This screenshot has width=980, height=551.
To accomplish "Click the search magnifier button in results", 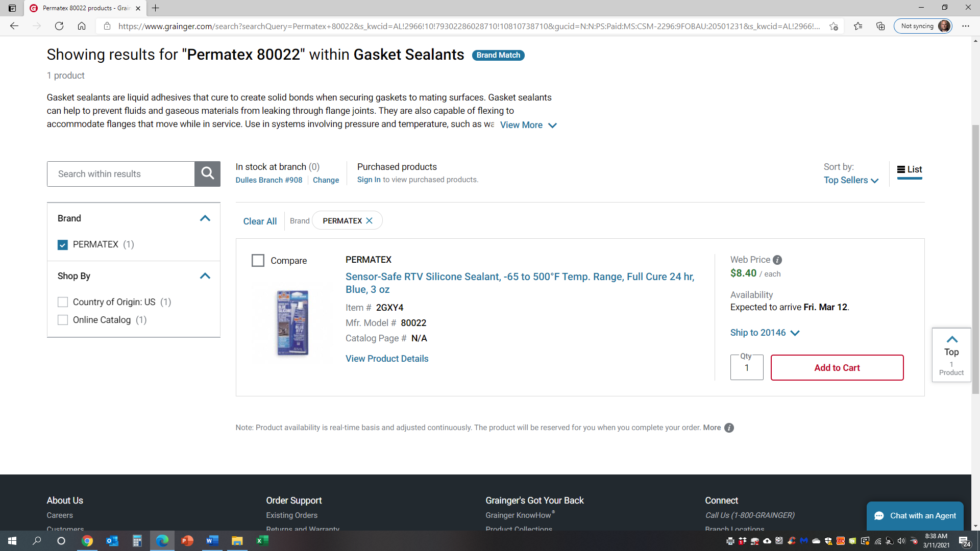I will click(x=207, y=174).
